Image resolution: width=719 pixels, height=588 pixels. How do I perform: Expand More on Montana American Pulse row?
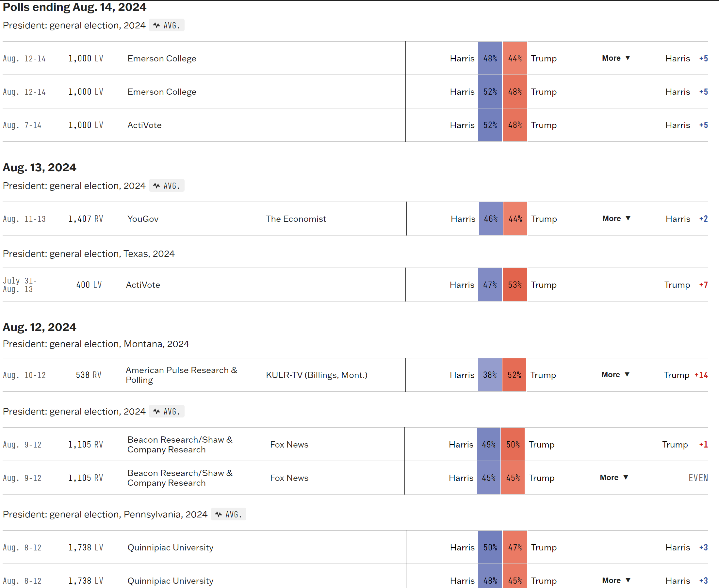615,375
